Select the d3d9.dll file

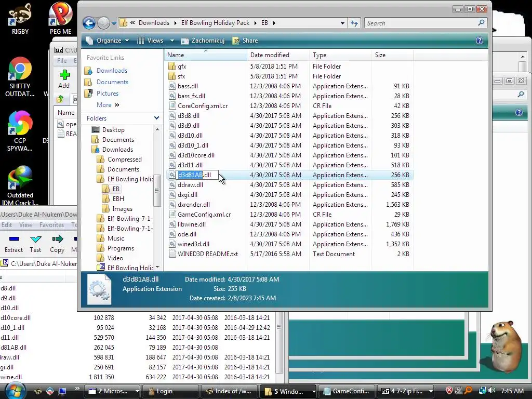coord(189,126)
